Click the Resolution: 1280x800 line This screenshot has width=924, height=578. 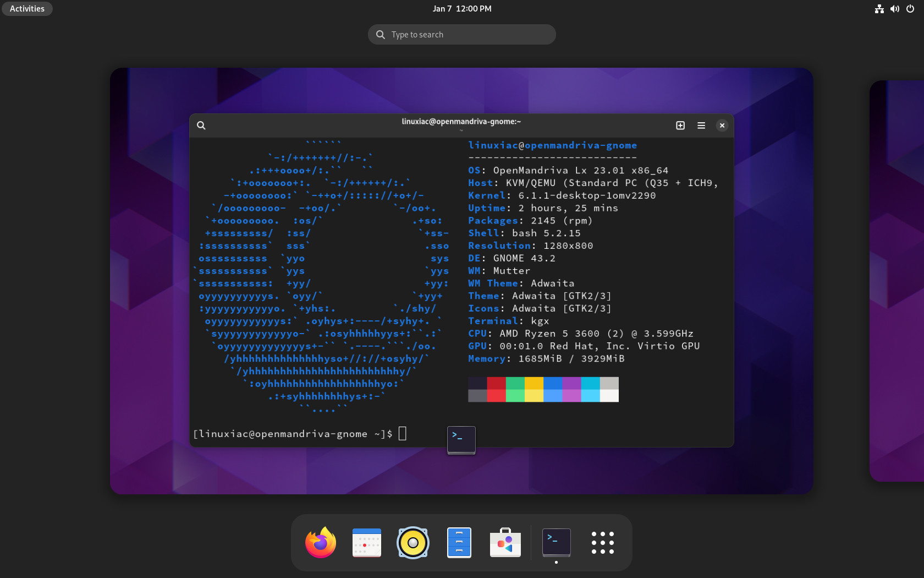pyautogui.click(x=531, y=246)
